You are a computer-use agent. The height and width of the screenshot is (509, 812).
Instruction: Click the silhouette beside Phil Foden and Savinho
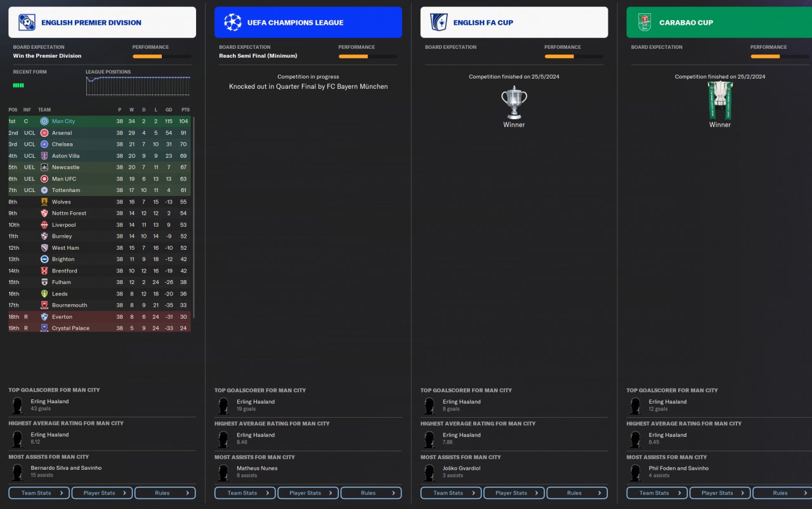pos(636,472)
